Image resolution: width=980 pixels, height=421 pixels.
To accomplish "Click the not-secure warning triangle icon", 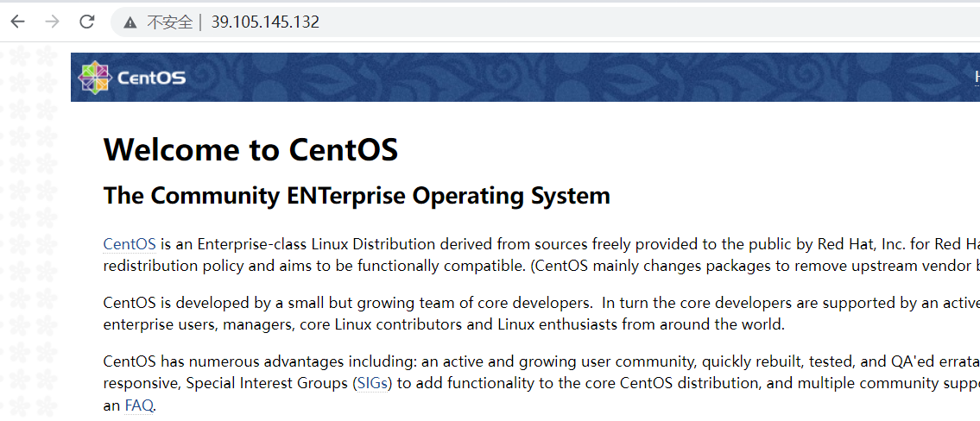I will (x=130, y=22).
